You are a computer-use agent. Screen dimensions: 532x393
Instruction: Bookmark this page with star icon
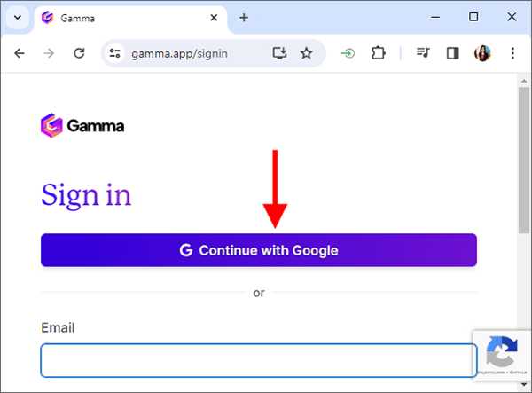[306, 53]
